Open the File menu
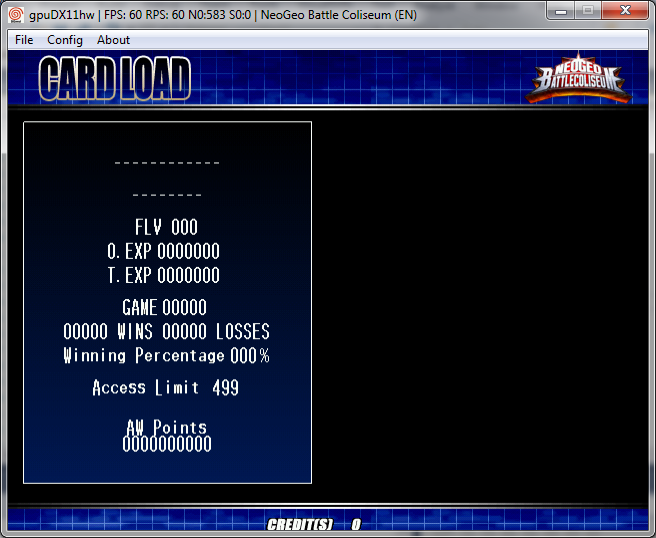This screenshot has width=656, height=538. [24, 40]
